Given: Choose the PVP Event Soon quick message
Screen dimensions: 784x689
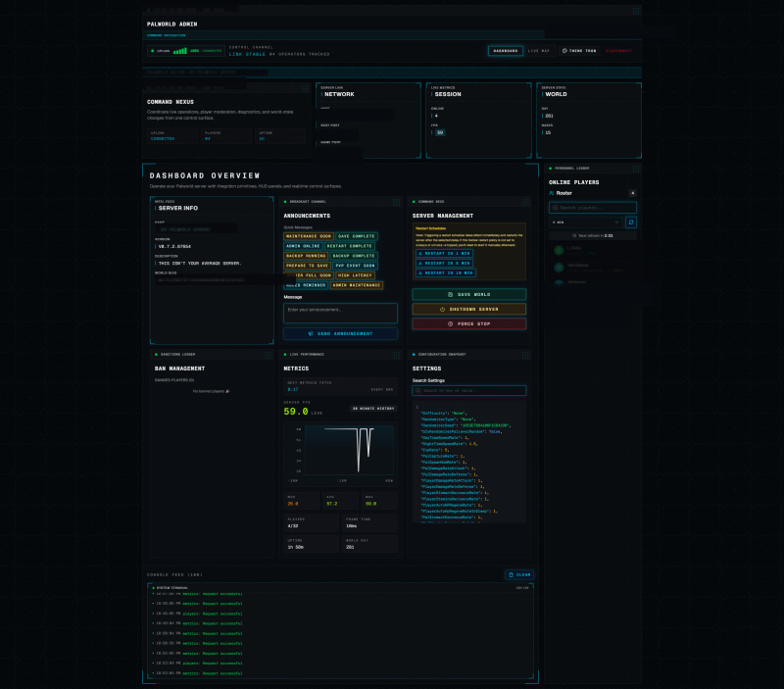Looking at the screenshot, I should click(355, 266).
